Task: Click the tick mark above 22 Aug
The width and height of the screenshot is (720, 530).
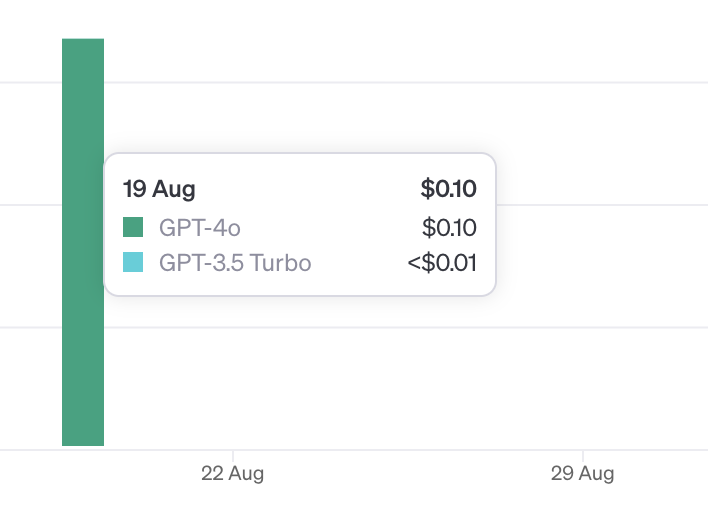Action: 233,456
